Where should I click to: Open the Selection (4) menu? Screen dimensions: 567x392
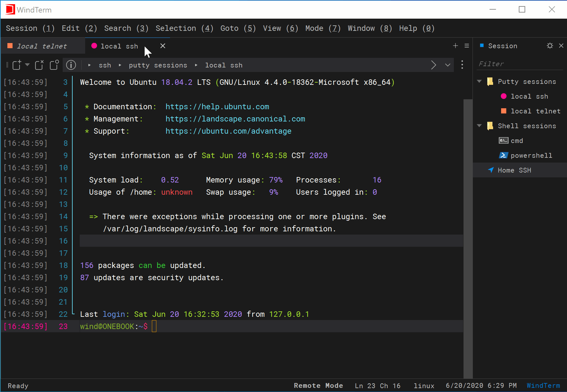[184, 28]
